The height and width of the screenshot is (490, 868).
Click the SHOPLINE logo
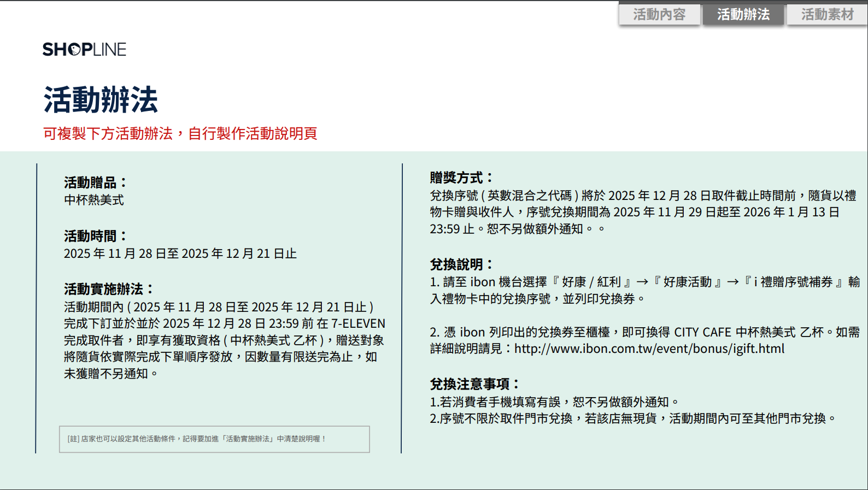[x=84, y=50]
